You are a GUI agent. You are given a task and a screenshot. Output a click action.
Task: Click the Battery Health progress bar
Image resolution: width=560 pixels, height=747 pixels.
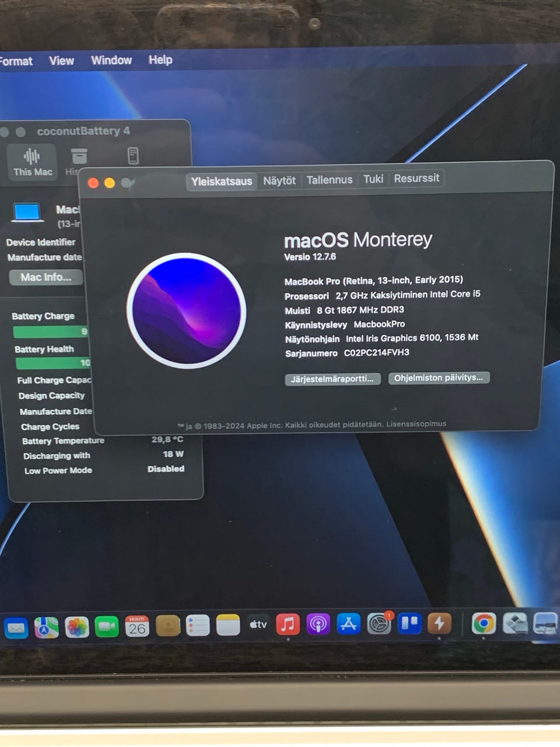tap(53, 363)
